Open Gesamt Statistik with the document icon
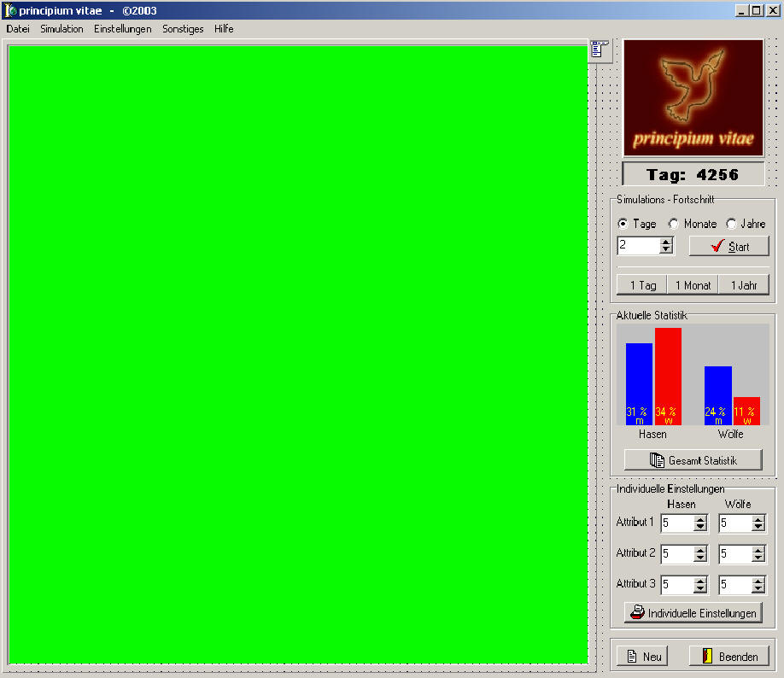Screen dimensions: 784x678 tap(693, 460)
